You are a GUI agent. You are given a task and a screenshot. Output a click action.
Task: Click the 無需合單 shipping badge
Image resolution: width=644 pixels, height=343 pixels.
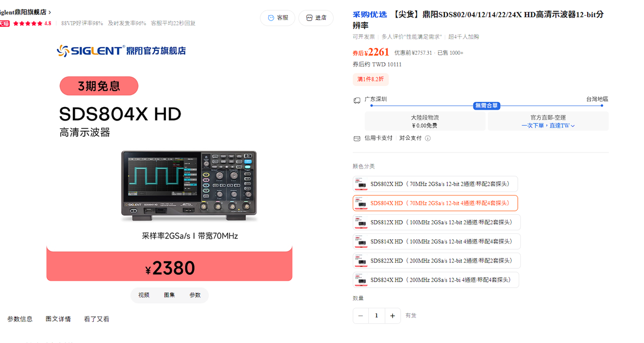click(x=487, y=106)
